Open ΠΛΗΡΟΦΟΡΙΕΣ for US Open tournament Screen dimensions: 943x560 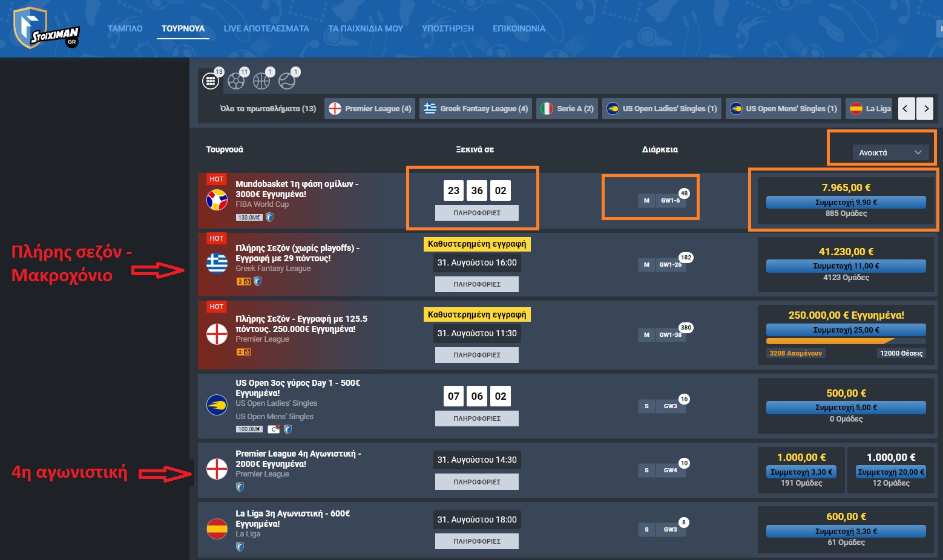tap(477, 418)
